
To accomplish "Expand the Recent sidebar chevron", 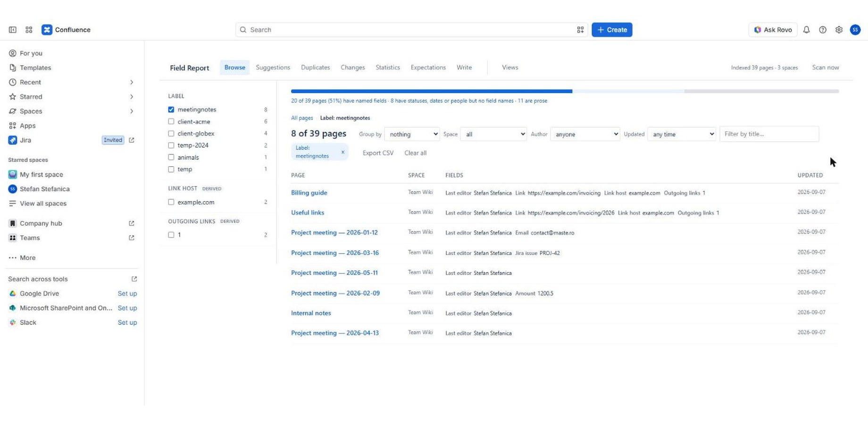I will pos(132,82).
